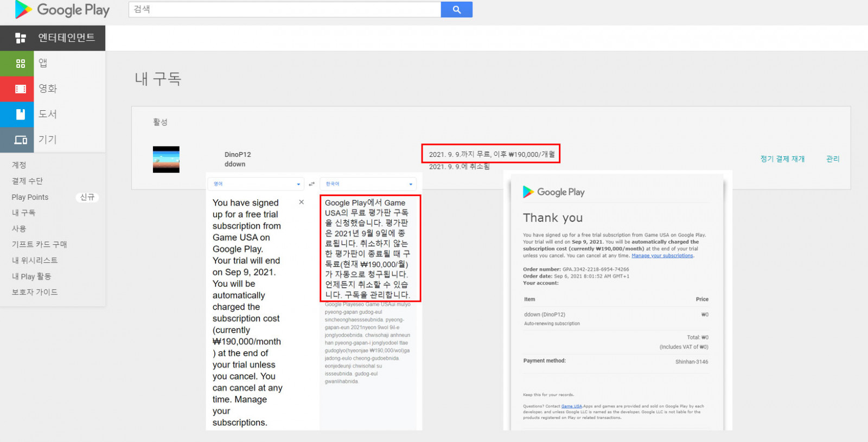Clear translation text with the X button

click(302, 202)
